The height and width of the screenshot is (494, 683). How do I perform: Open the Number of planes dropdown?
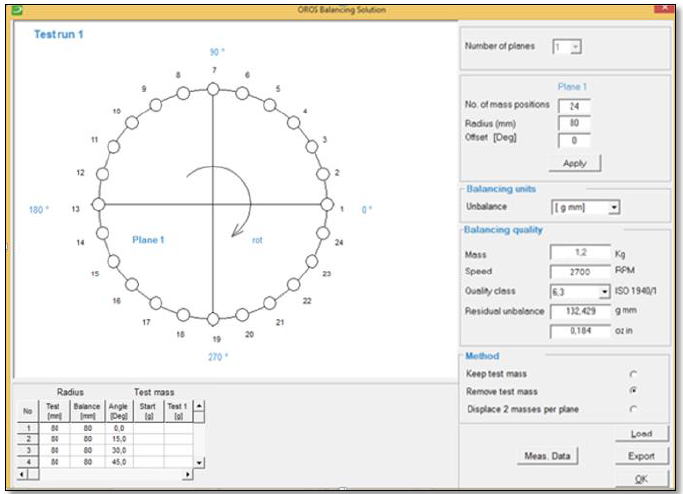point(575,47)
